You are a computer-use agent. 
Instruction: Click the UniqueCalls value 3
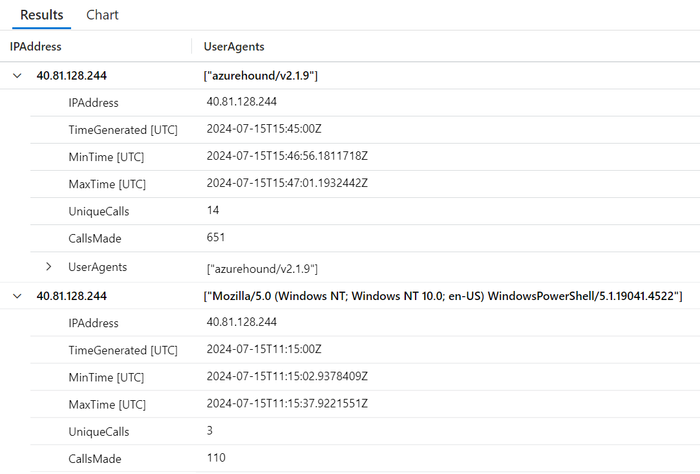[x=210, y=431]
